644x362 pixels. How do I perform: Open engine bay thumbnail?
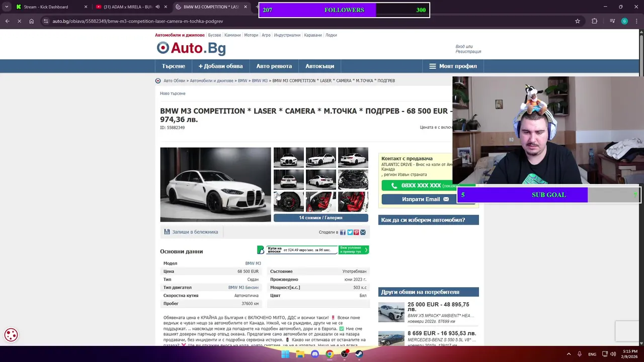click(x=353, y=179)
